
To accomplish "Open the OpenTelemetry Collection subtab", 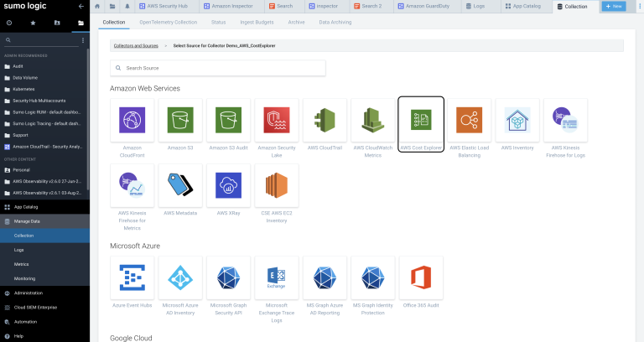I will [x=169, y=22].
